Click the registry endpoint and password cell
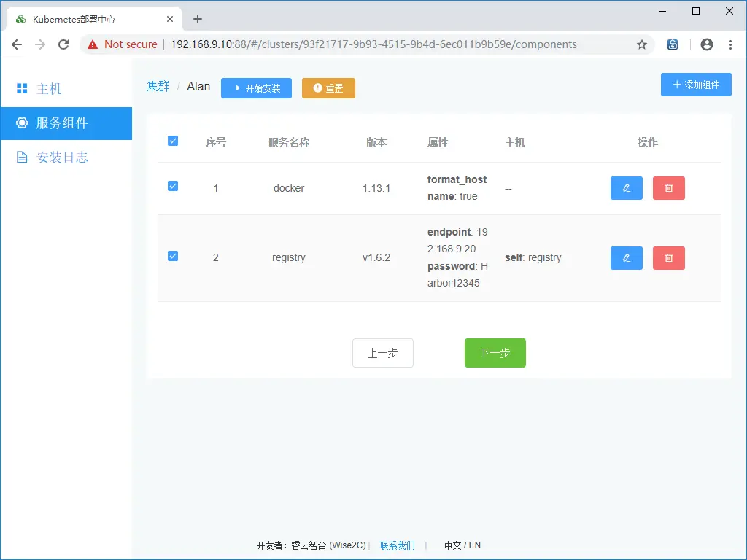The image size is (747, 560). tap(457, 257)
